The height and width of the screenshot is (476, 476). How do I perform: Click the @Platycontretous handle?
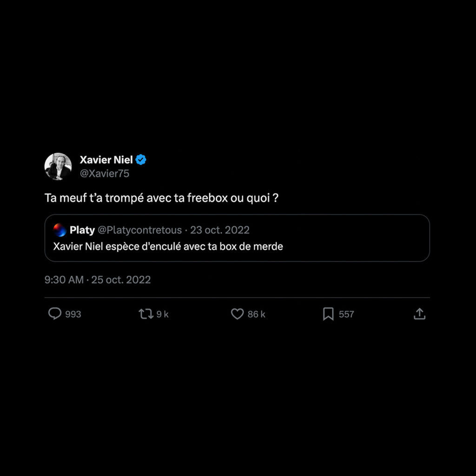[139, 230]
